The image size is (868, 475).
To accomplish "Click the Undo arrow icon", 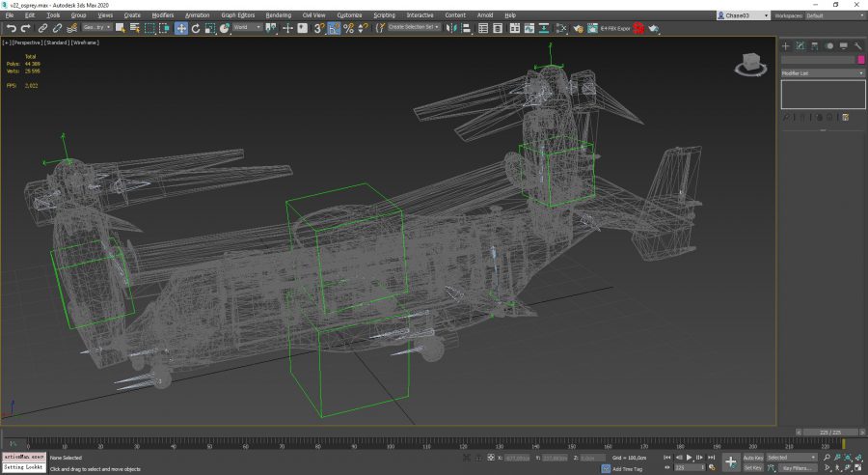I will [x=11, y=28].
